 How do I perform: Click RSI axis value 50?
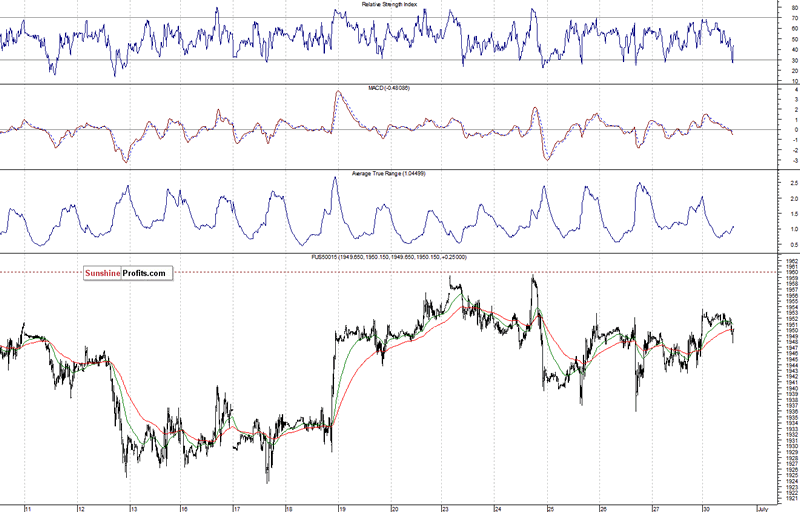click(x=794, y=39)
